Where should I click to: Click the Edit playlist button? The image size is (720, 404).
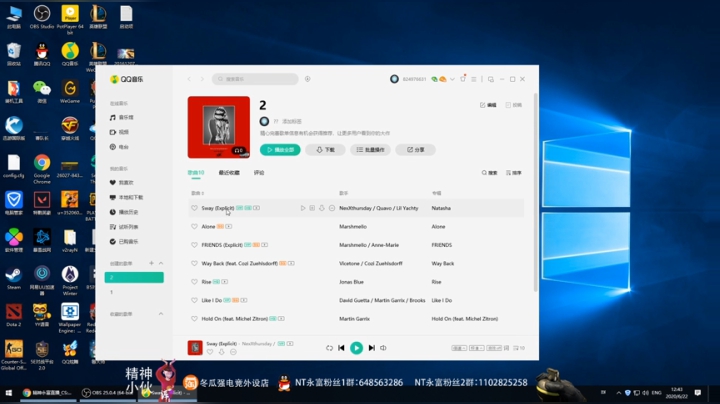[488, 105]
